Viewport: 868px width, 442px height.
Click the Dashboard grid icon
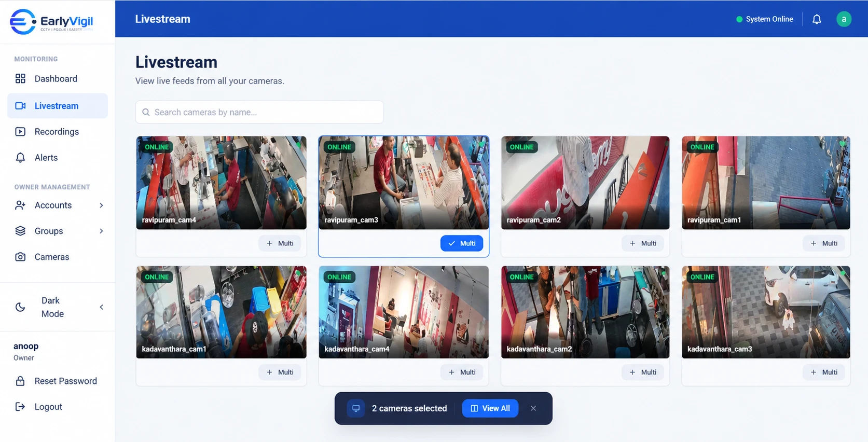20,79
